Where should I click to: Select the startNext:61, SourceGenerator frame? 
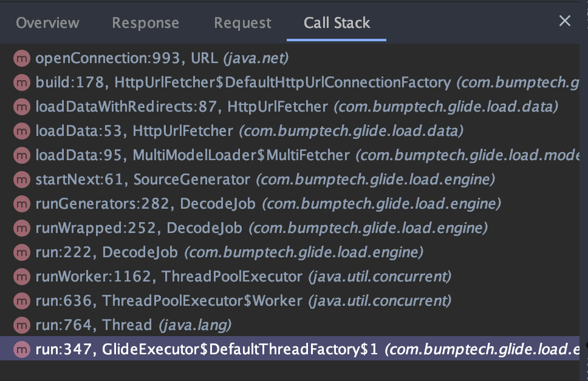tap(290, 180)
